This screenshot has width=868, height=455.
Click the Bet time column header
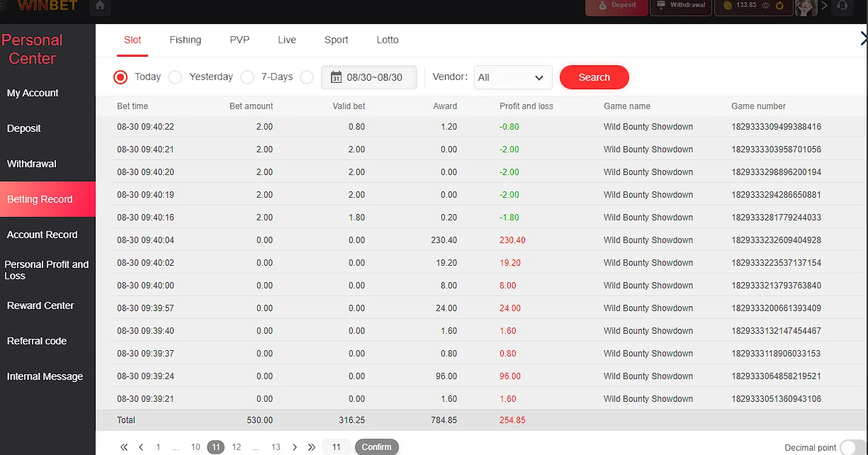tap(133, 106)
